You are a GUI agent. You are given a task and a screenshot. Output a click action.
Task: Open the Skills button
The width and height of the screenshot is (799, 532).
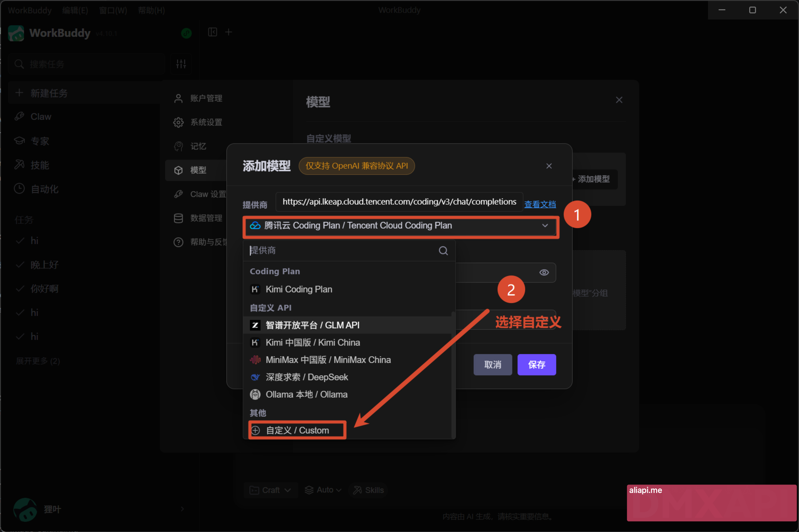[368, 490]
